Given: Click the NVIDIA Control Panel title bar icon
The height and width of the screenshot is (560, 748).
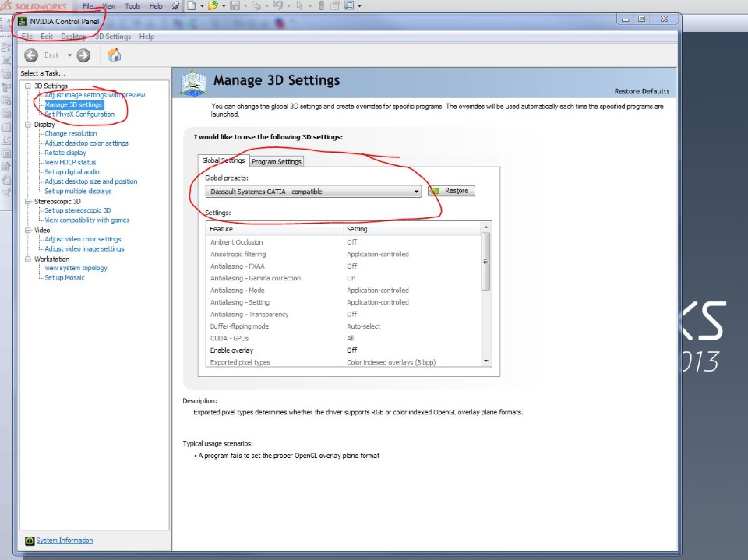Looking at the screenshot, I should (x=22, y=22).
